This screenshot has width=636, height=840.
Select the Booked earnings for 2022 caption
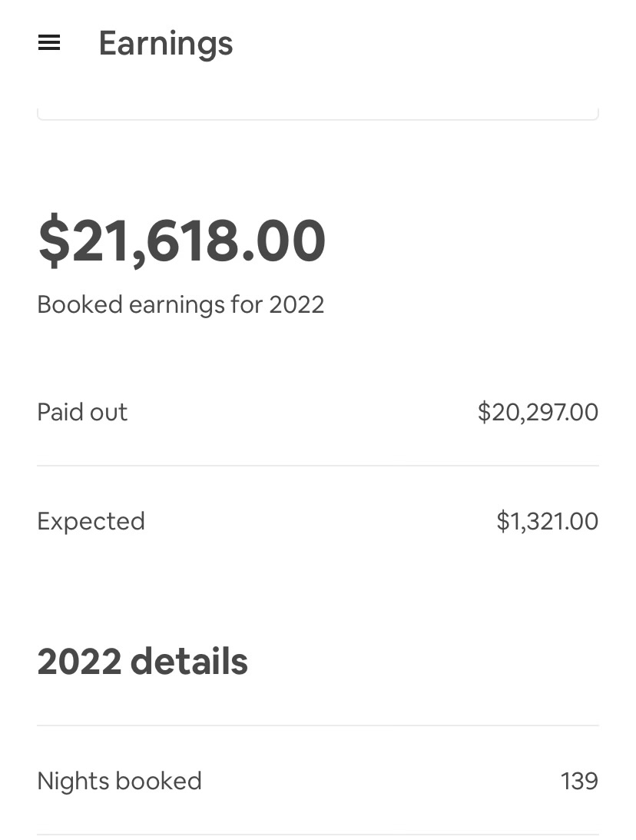(x=181, y=304)
